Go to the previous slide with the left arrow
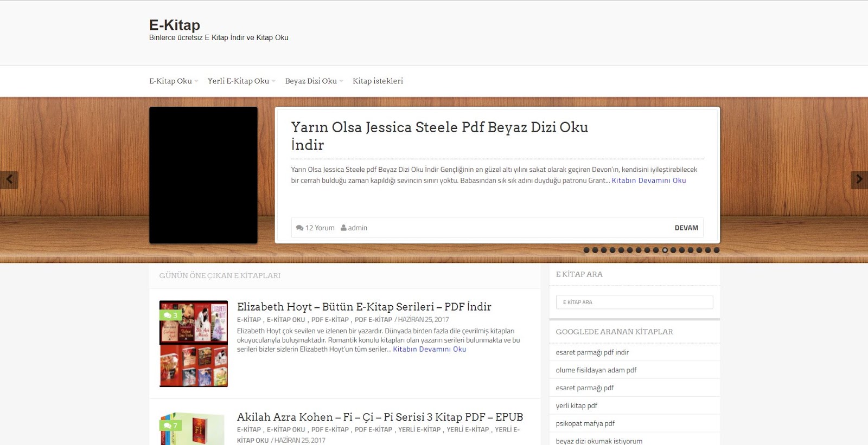Screen dimensions: 868x445 [x=9, y=180]
